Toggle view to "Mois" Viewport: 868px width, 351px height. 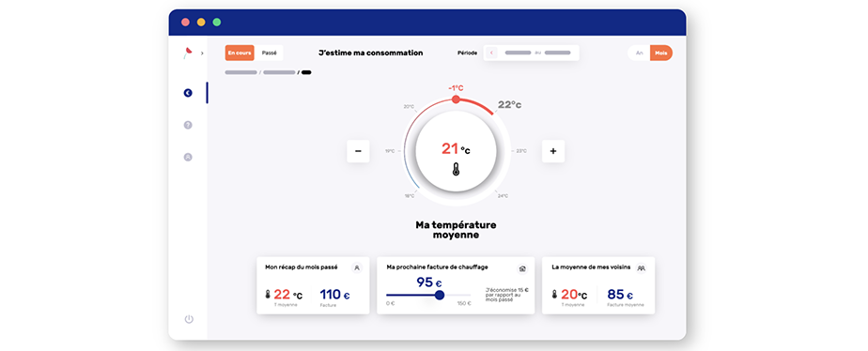661,53
